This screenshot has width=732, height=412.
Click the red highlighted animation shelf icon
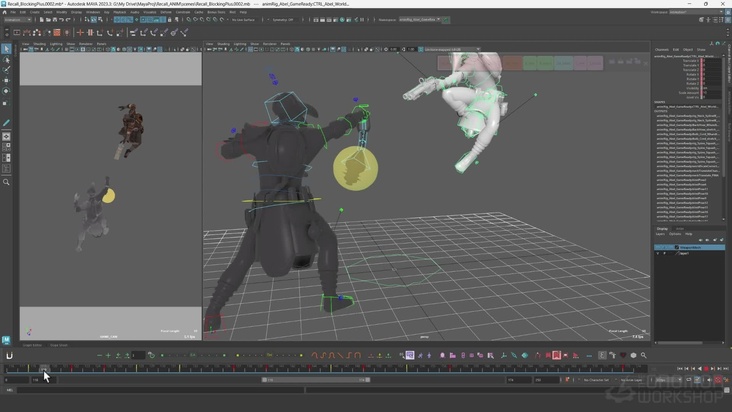[x=556, y=355]
